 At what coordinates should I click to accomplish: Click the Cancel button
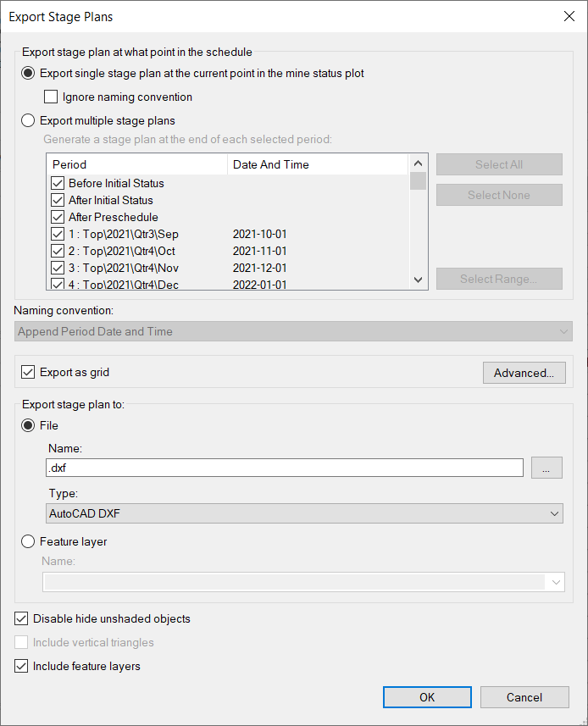click(524, 697)
